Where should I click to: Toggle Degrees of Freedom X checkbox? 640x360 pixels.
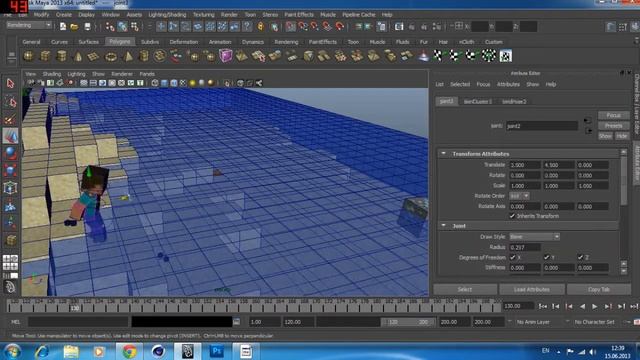tap(512, 257)
